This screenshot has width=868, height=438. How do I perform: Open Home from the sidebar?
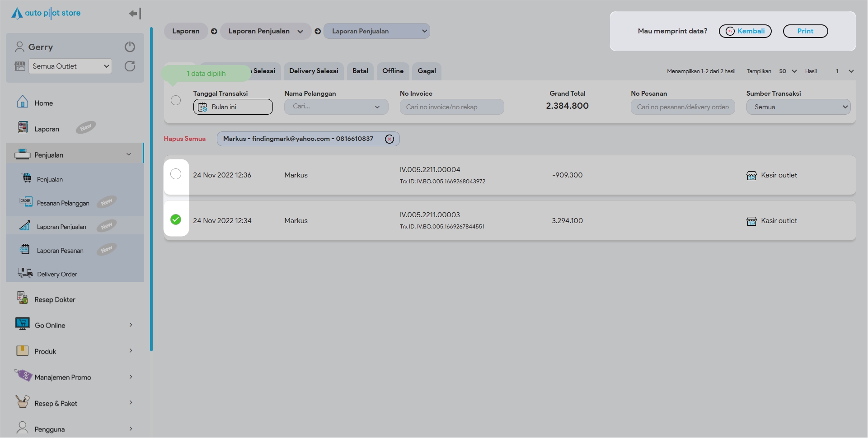pyautogui.click(x=43, y=103)
